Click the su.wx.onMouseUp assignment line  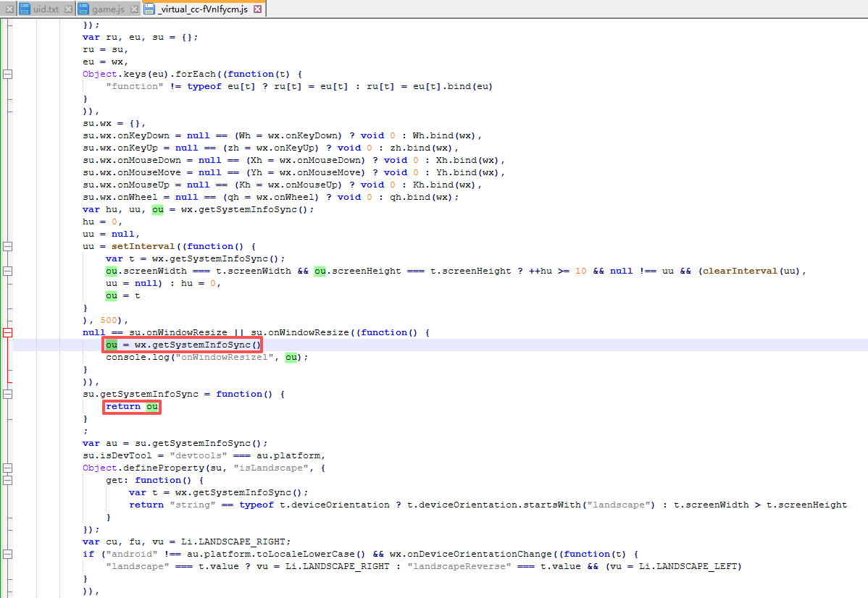tap(283, 185)
